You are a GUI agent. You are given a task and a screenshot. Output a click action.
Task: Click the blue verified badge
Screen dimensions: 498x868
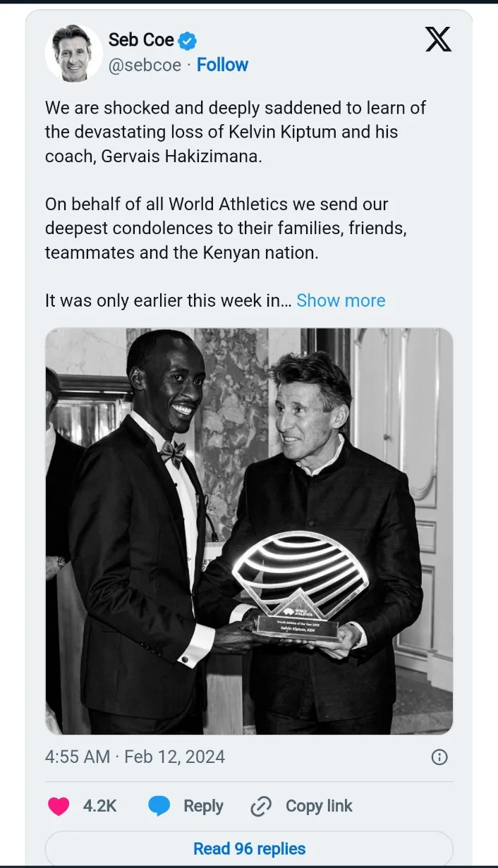click(187, 41)
